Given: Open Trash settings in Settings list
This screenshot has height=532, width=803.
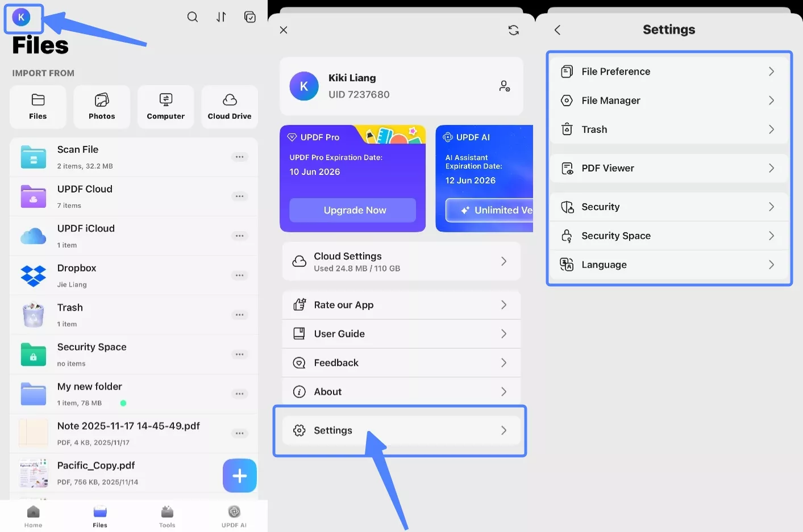Looking at the screenshot, I should (669, 129).
